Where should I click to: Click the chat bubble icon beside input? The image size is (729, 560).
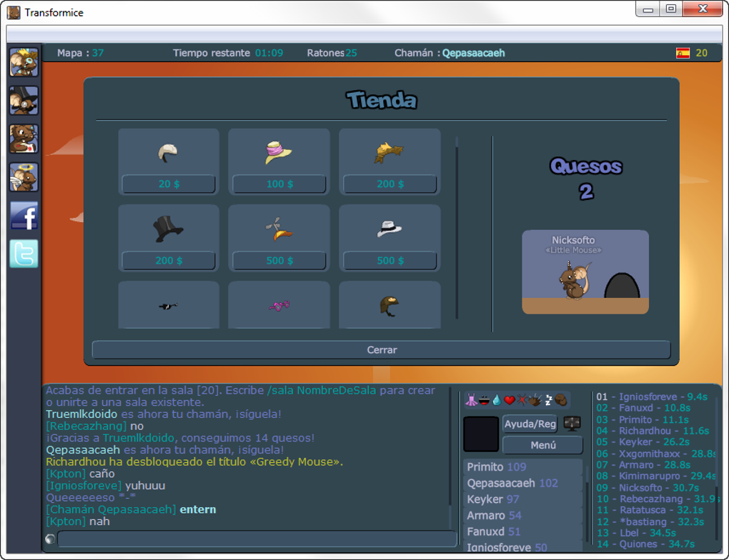click(x=50, y=539)
